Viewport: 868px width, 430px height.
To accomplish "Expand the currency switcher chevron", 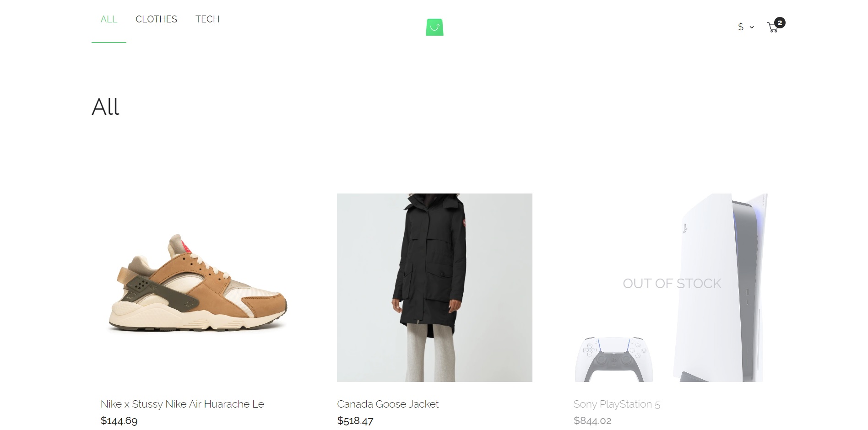I will pos(752,27).
